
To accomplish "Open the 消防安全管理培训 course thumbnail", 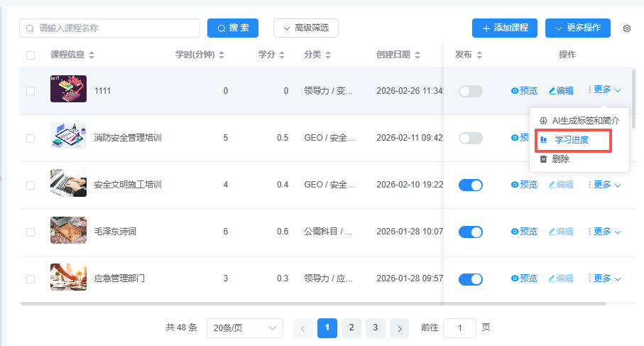I will [68, 136].
